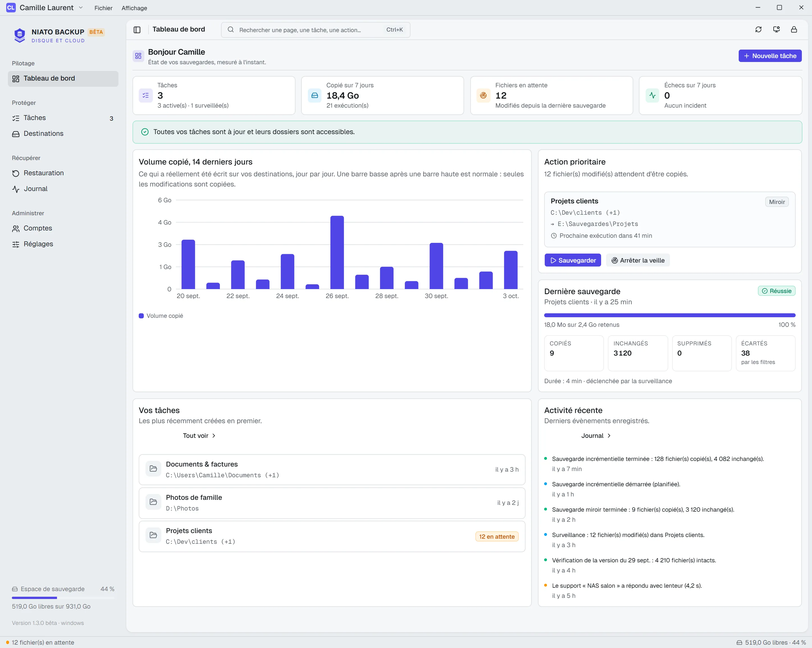Open the Projets clients action card

pos(669,220)
